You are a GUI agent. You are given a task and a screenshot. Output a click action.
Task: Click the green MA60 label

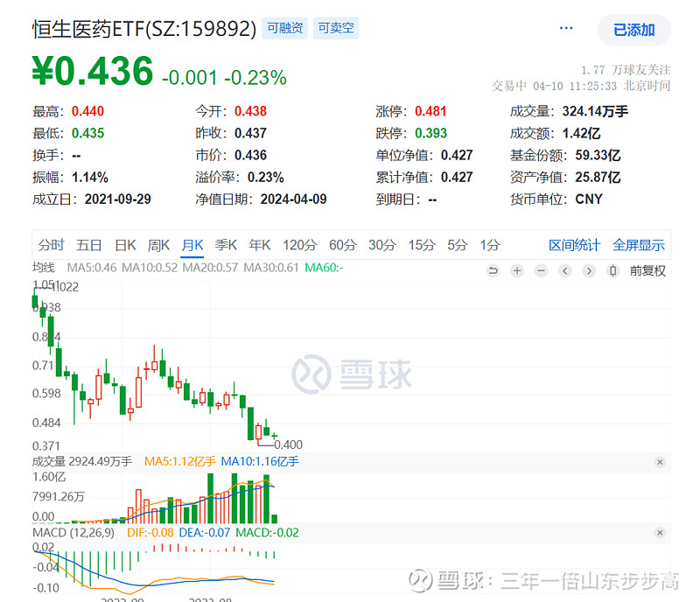click(324, 268)
